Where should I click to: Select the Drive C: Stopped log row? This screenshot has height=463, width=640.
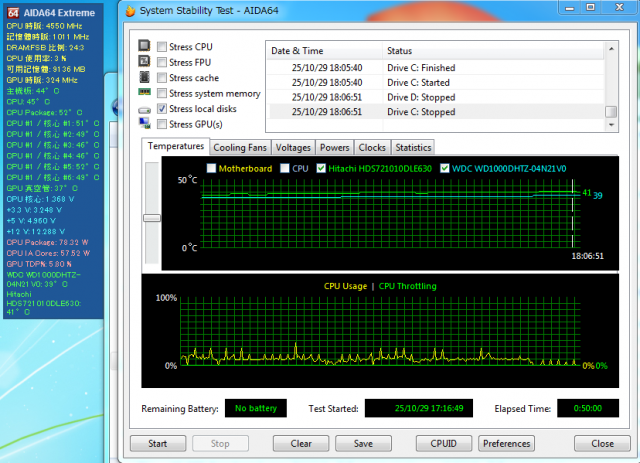(x=436, y=112)
